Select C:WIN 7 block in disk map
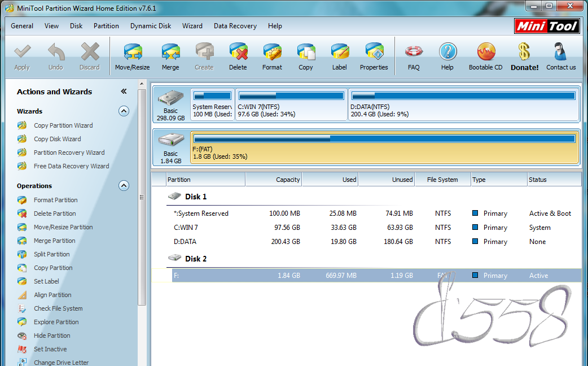 coord(291,104)
